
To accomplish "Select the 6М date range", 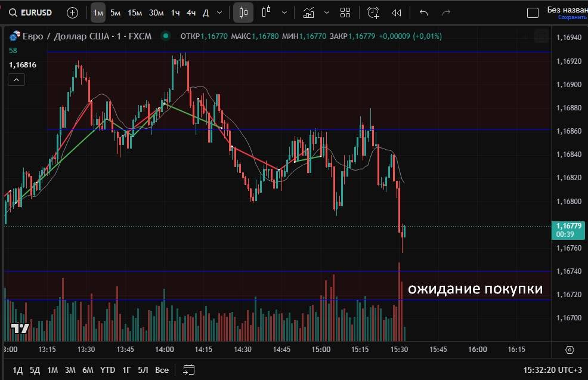I will click(88, 370).
